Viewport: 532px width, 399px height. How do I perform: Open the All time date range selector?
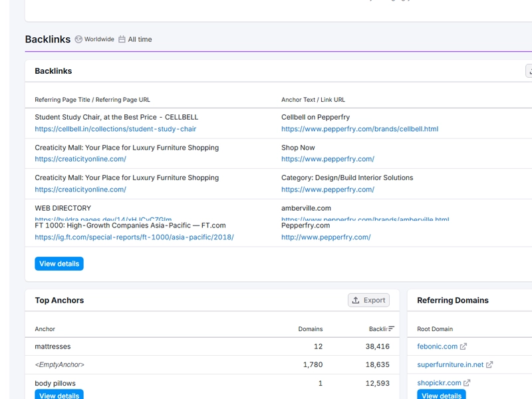pyautogui.click(x=138, y=39)
